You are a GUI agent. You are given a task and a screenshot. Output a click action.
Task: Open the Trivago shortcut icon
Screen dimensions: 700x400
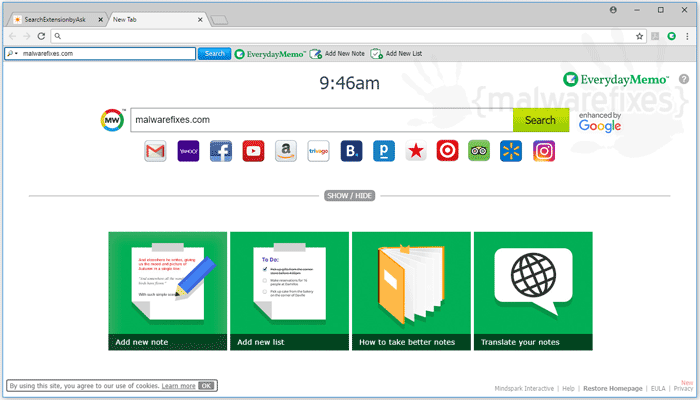(318, 151)
